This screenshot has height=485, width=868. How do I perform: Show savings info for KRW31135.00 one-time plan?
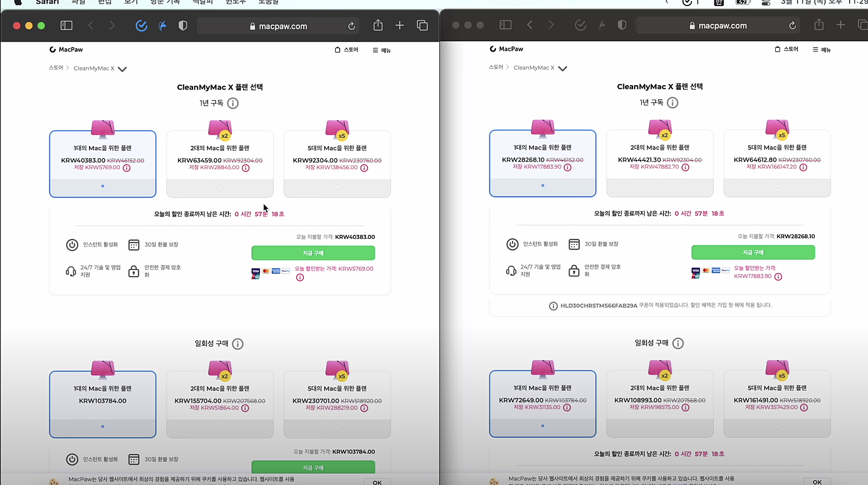(x=567, y=408)
